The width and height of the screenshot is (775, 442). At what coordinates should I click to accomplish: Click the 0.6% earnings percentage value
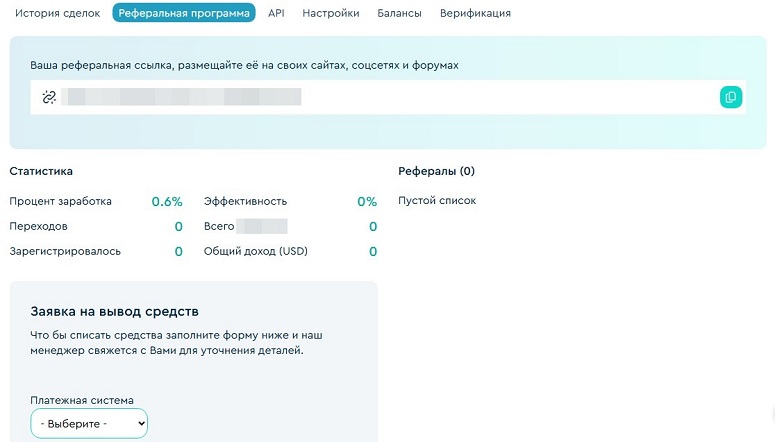167,202
